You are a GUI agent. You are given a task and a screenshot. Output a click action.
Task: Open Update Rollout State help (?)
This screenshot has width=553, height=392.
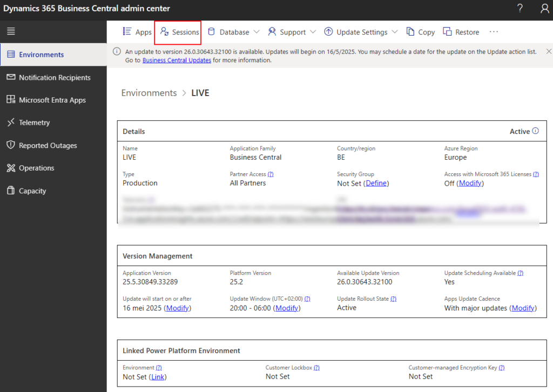(x=393, y=299)
